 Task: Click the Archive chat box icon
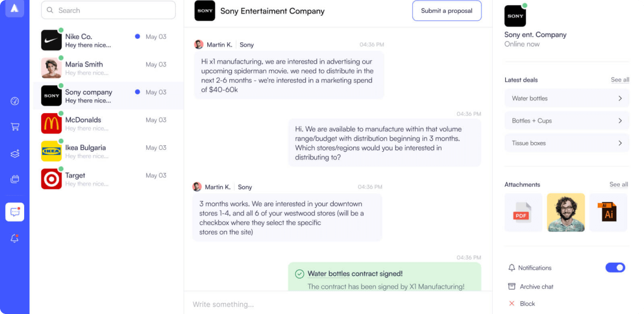click(512, 286)
